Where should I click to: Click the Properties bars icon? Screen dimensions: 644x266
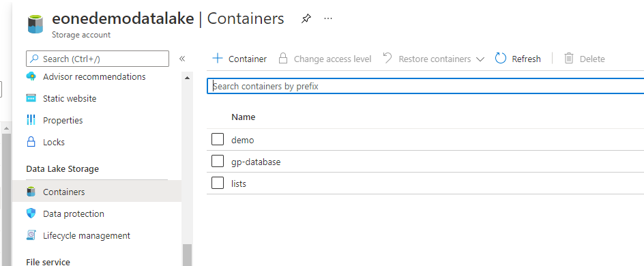click(31, 120)
